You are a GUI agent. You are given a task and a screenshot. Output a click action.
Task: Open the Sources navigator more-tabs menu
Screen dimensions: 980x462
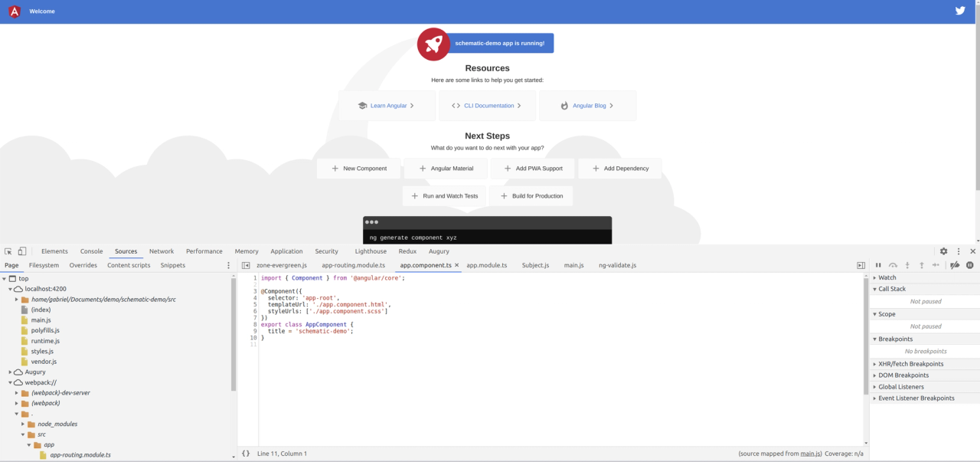pos(228,265)
